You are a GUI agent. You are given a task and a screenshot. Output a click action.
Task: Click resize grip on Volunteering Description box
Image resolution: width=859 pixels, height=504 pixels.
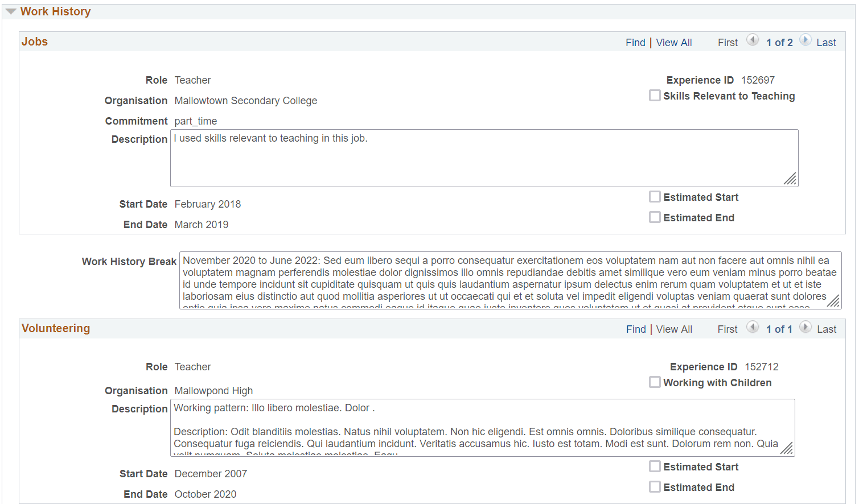click(x=787, y=449)
